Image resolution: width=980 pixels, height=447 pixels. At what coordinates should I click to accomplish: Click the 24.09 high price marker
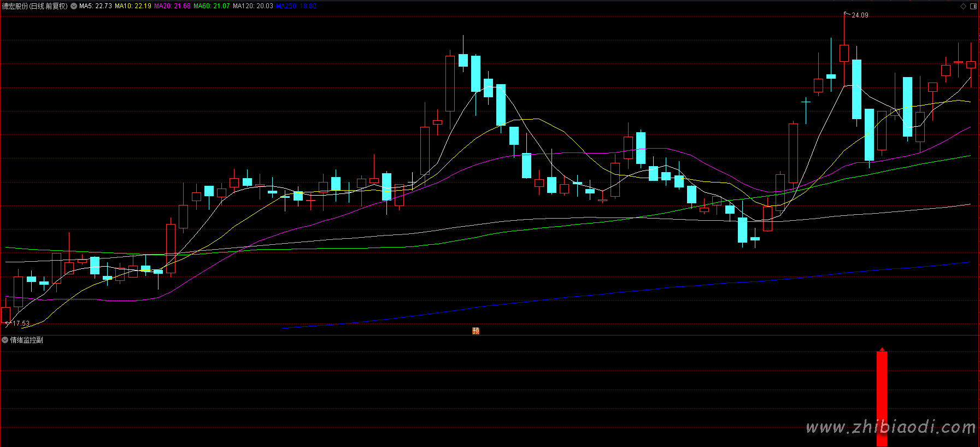click(860, 15)
